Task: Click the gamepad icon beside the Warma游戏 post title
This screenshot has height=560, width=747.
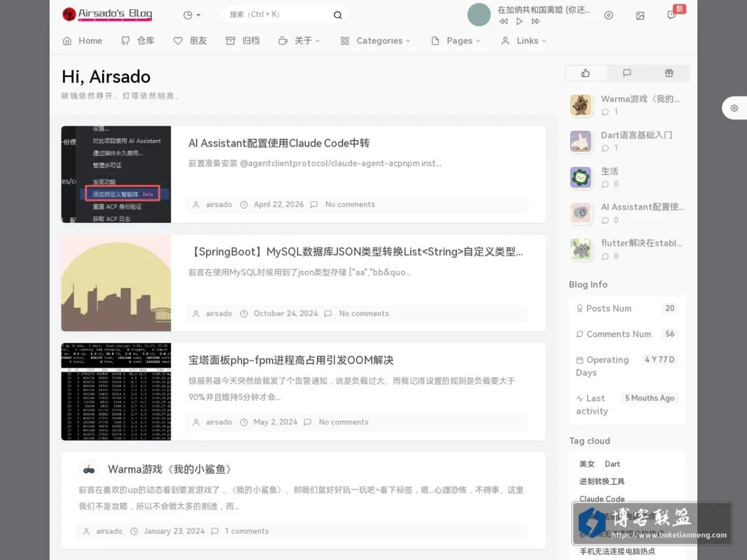Action: click(89, 469)
